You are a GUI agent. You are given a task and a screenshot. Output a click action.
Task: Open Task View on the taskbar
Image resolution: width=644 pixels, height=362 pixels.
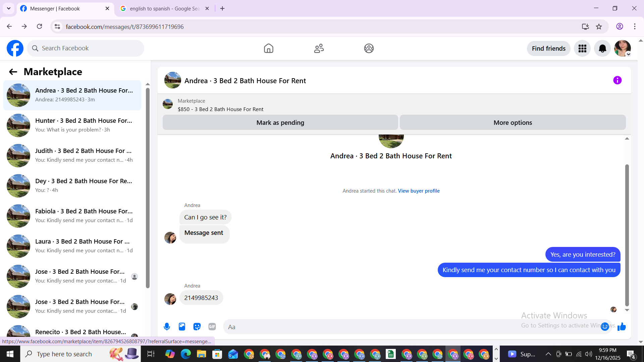tap(151, 354)
